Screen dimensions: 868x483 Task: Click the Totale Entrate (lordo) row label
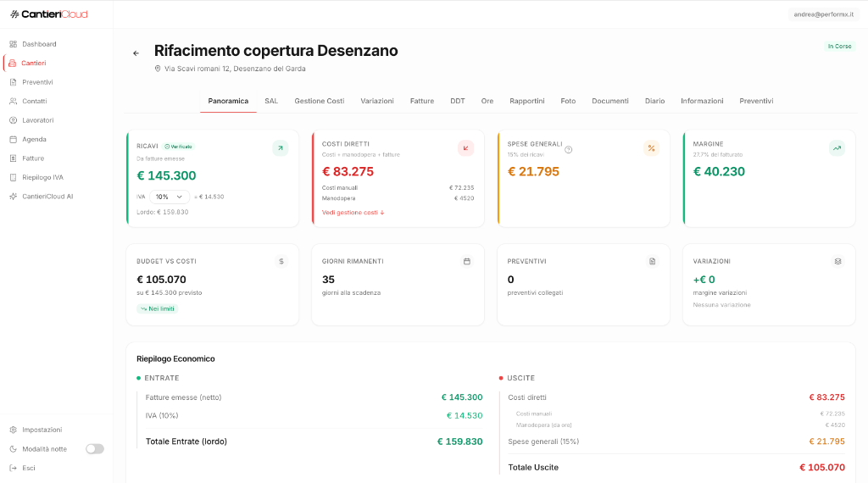click(x=186, y=441)
